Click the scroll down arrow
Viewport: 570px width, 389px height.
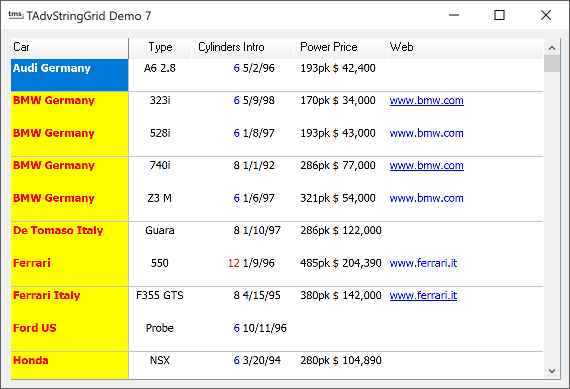552,371
